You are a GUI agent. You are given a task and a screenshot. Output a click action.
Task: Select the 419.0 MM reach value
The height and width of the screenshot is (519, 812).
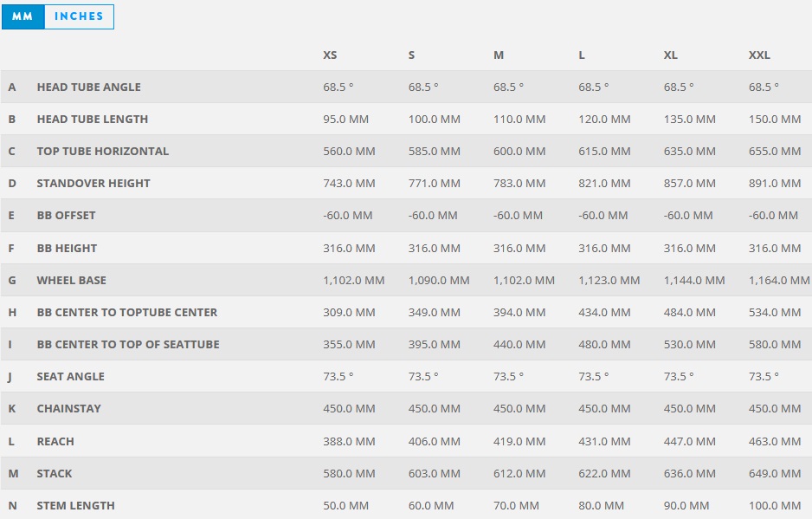[x=519, y=442]
